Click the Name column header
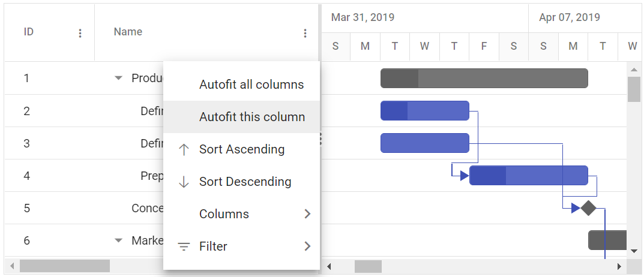Screen dimensions: 644x277 click(128, 32)
